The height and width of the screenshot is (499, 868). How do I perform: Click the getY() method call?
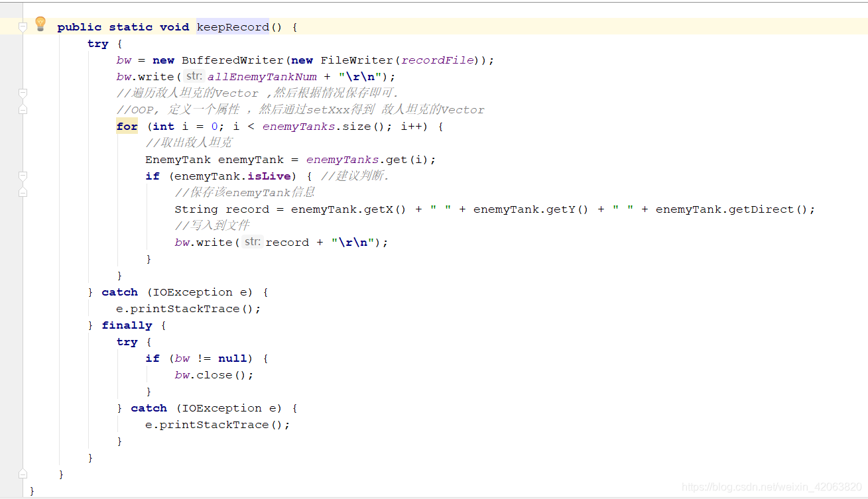(568, 209)
